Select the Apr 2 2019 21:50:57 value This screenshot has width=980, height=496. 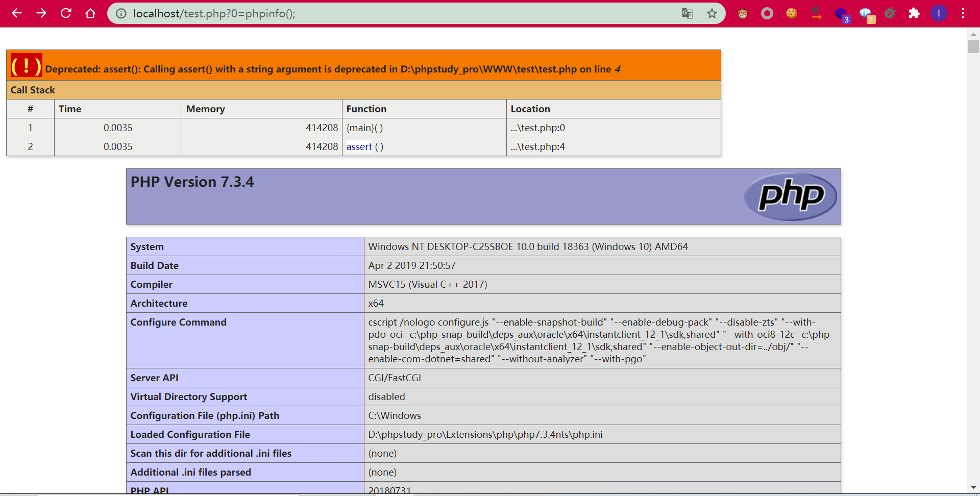(602, 265)
